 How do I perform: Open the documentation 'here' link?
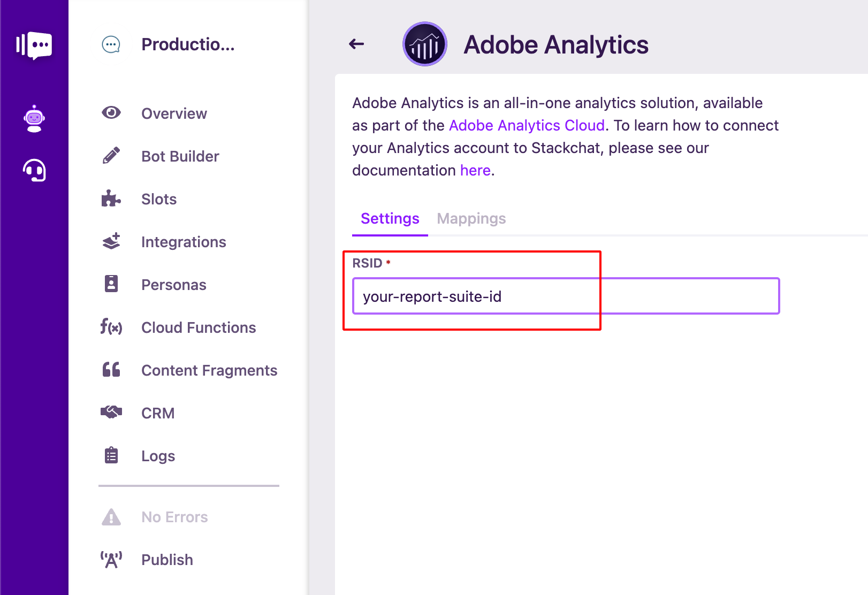pyautogui.click(x=475, y=170)
